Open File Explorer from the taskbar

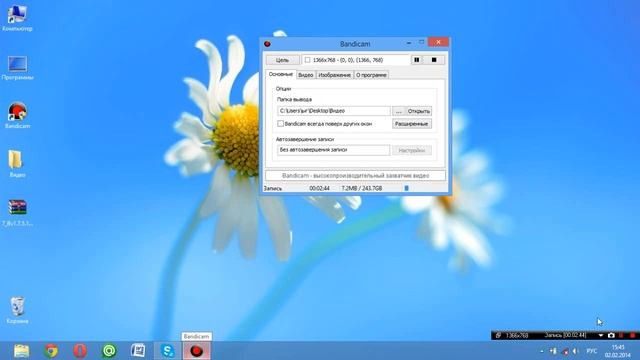21,351
